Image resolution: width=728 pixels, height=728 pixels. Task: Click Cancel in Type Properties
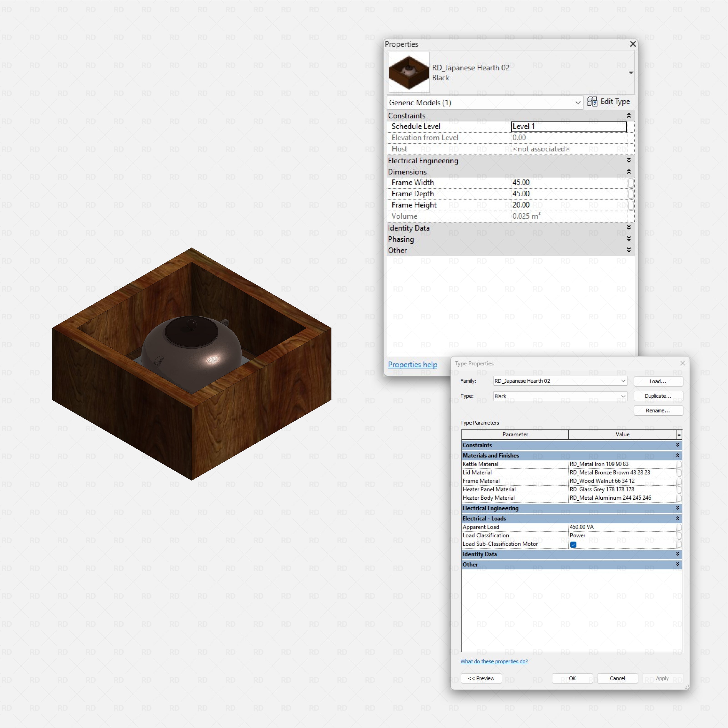point(617,678)
